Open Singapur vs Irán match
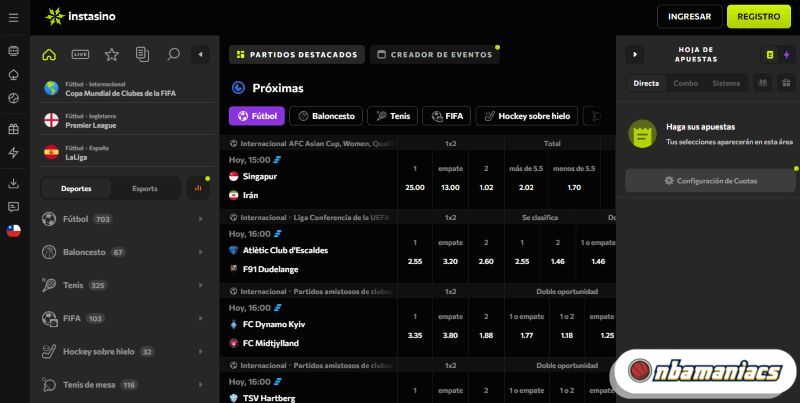The image size is (800, 403). [309, 180]
